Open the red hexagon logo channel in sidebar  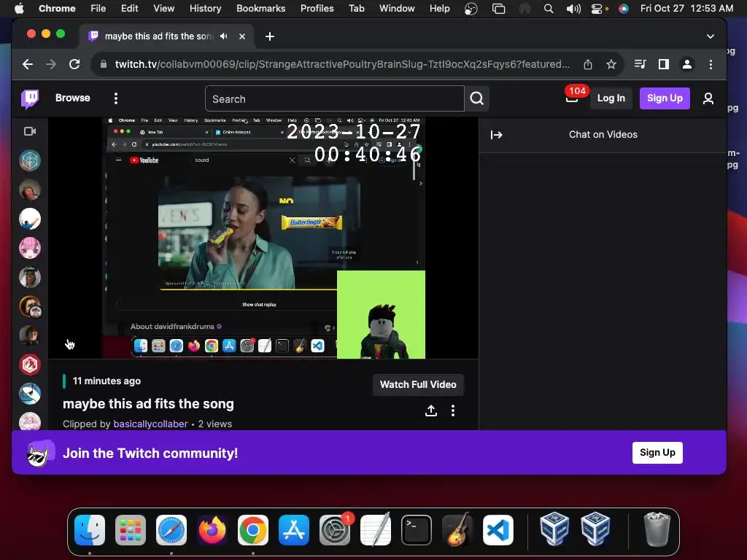coord(29,365)
